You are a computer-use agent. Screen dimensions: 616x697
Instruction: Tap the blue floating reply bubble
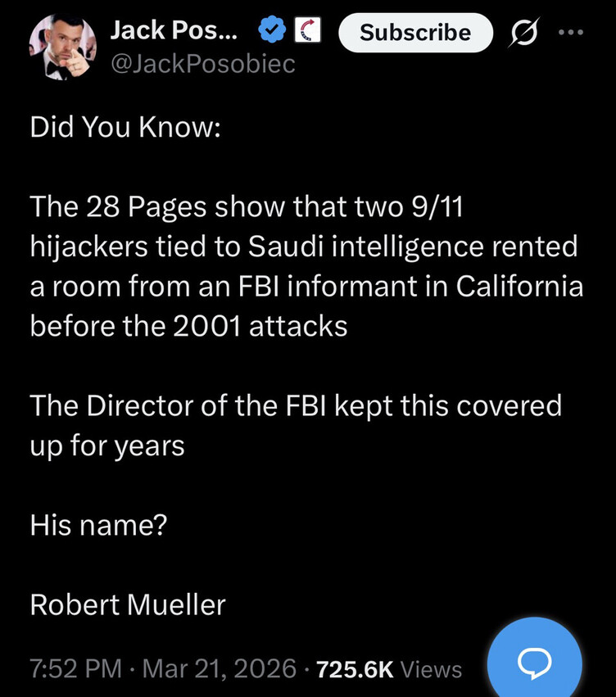pos(534,660)
